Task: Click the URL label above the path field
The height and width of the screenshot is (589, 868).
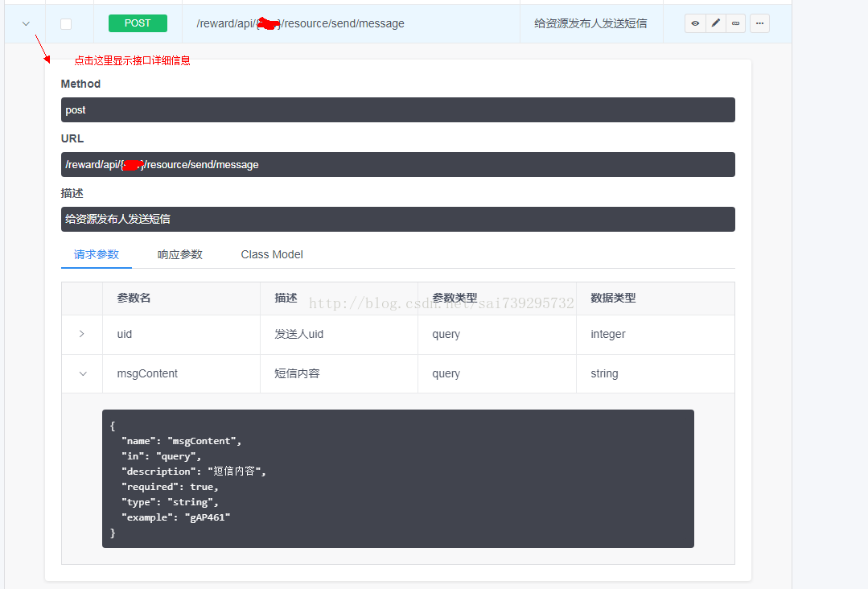Action: click(x=72, y=138)
